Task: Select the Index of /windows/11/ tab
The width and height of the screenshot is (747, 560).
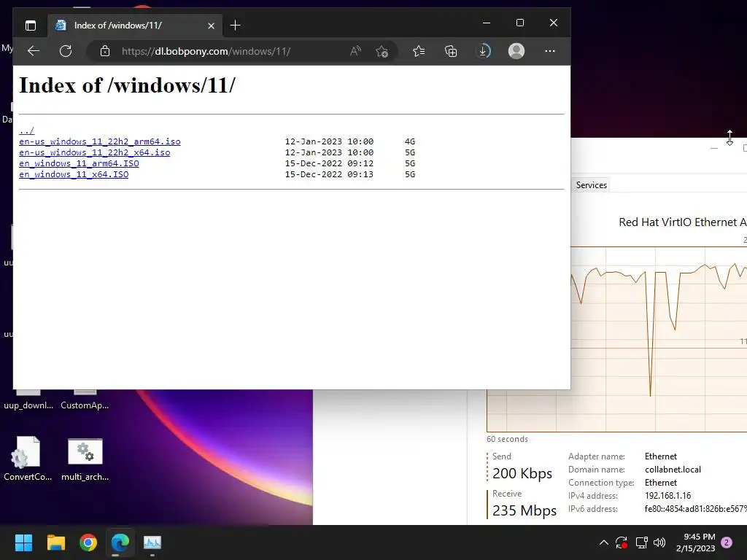Action: [x=135, y=26]
